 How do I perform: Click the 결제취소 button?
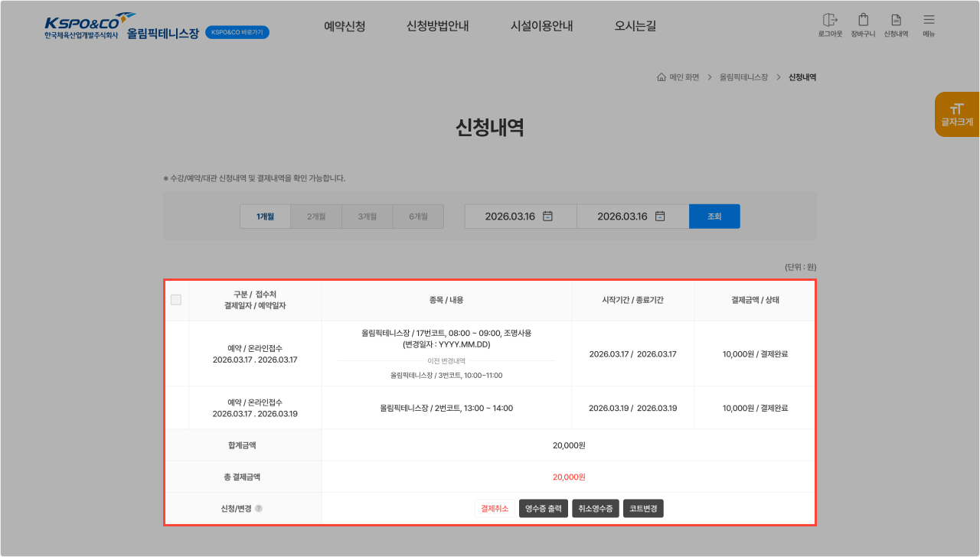495,509
